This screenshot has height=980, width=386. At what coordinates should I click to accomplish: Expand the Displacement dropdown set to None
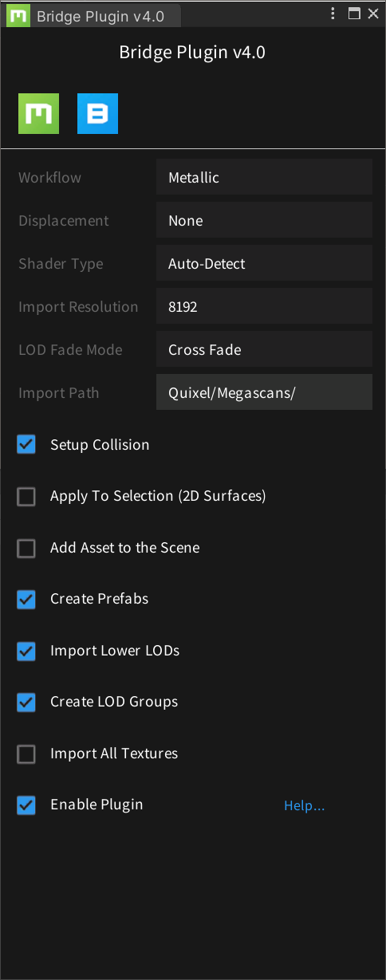point(264,220)
